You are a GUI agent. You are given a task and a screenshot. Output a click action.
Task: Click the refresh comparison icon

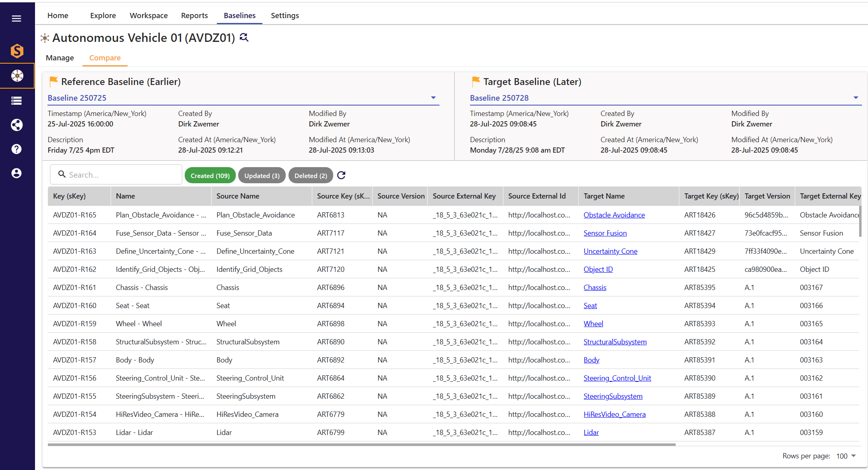[341, 175]
